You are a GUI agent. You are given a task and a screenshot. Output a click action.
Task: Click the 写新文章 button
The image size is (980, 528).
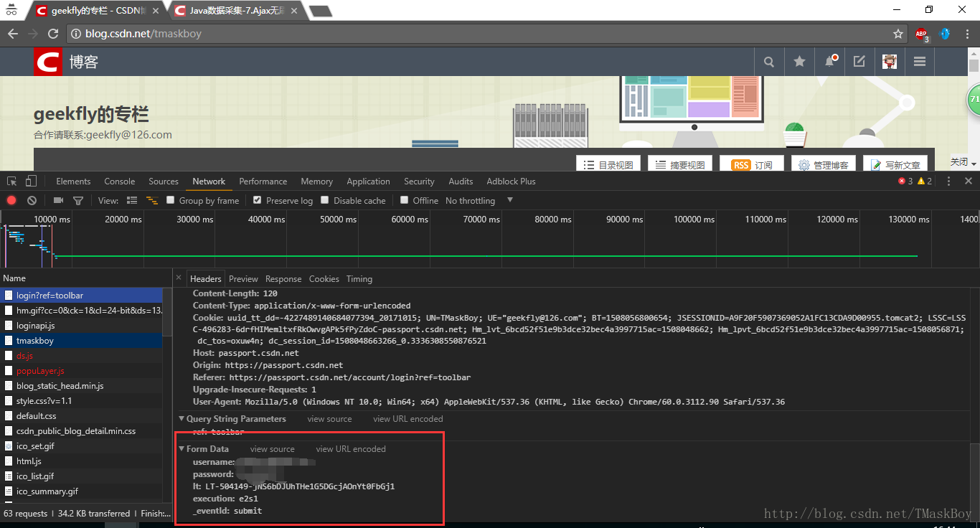(895, 164)
